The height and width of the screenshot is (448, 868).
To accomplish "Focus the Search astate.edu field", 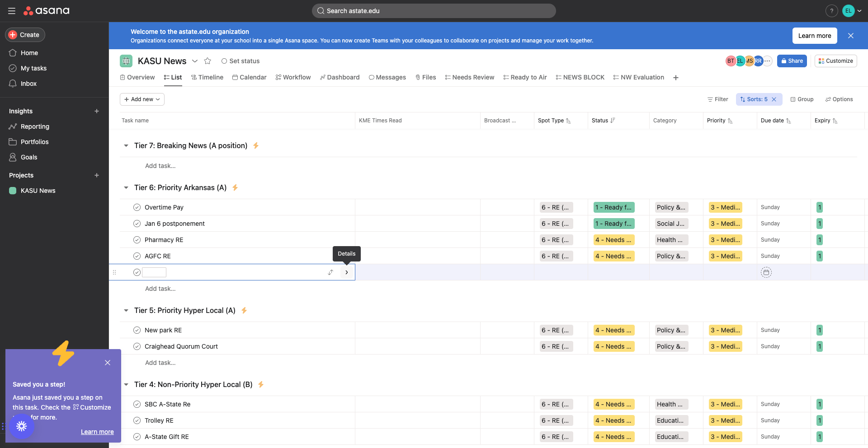I will click(434, 11).
